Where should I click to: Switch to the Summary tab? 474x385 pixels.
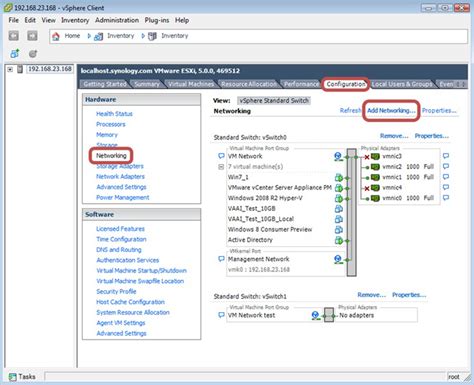[x=147, y=84]
